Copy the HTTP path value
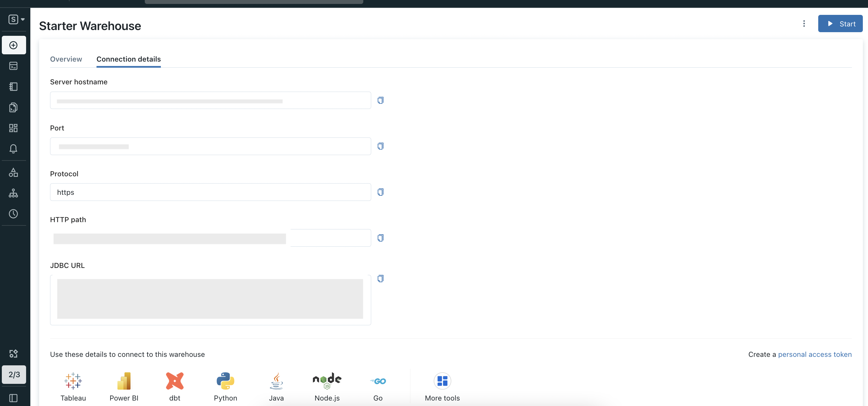The width and height of the screenshot is (868, 406). coord(380,238)
